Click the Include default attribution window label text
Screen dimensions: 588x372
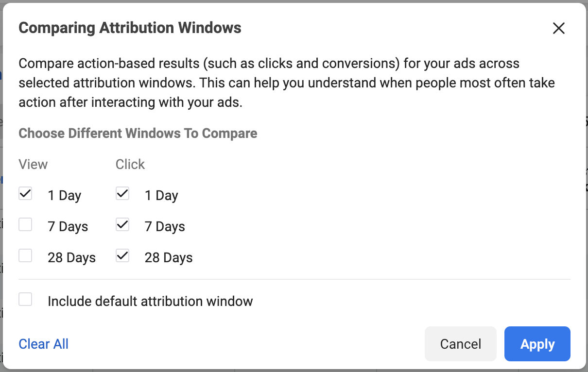(150, 301)
